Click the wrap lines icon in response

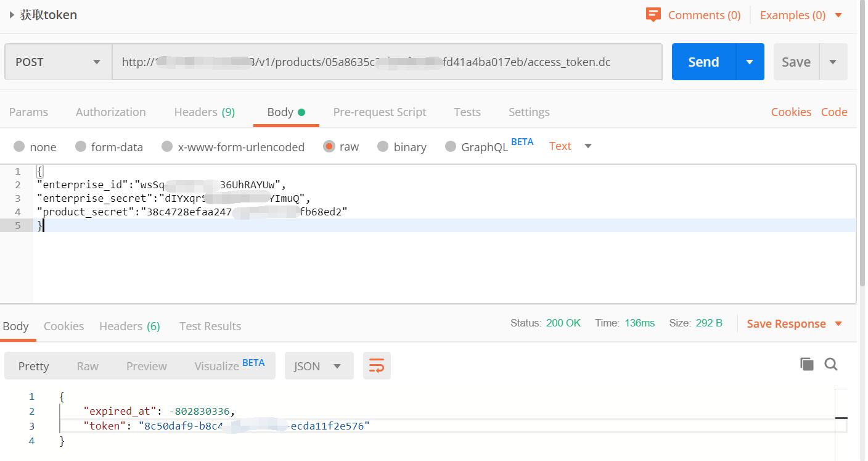tap(376, 366)
